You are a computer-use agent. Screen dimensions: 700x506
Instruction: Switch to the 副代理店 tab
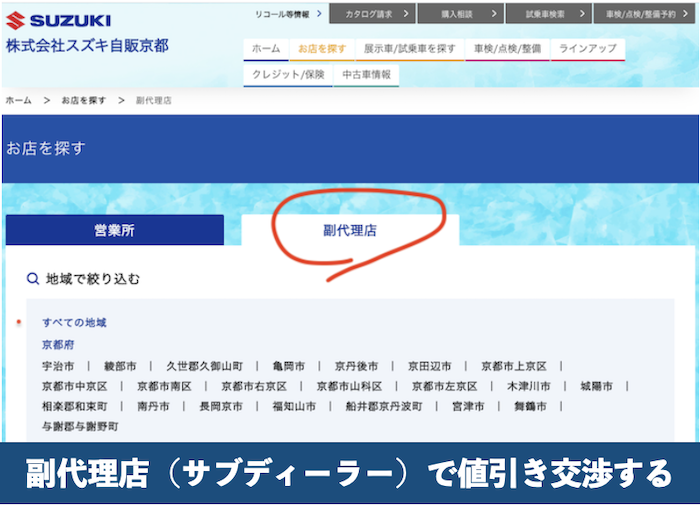350,230
